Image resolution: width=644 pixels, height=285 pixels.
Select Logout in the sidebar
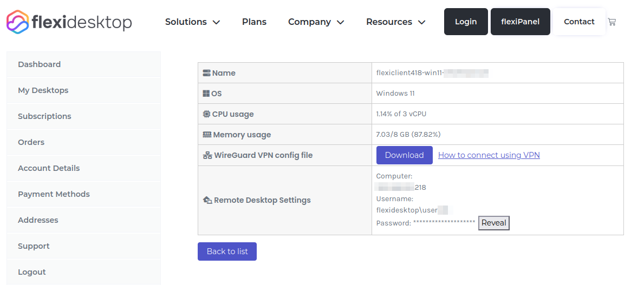tap(32, 272)
